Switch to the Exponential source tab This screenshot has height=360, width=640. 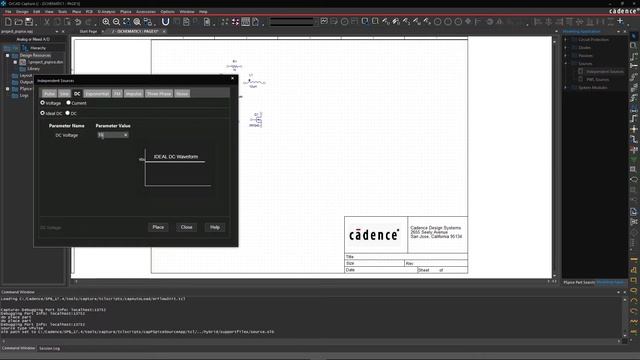(97, 93)
